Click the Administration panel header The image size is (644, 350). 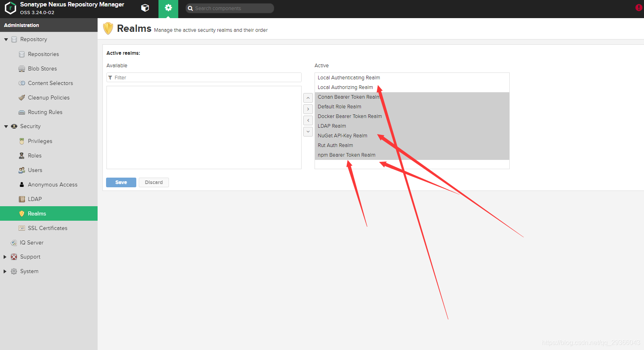click(x=49, y=25)
